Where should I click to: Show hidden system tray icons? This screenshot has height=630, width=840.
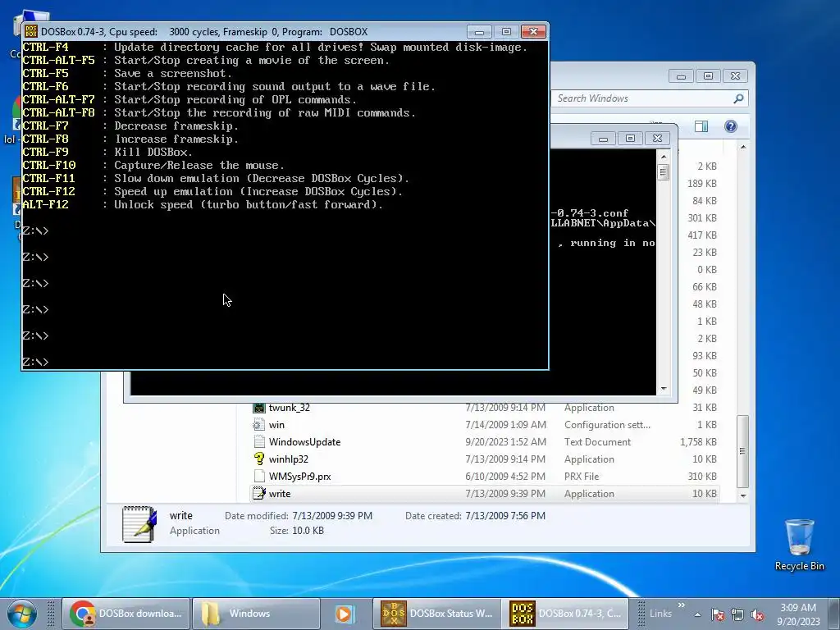[697, 614]
